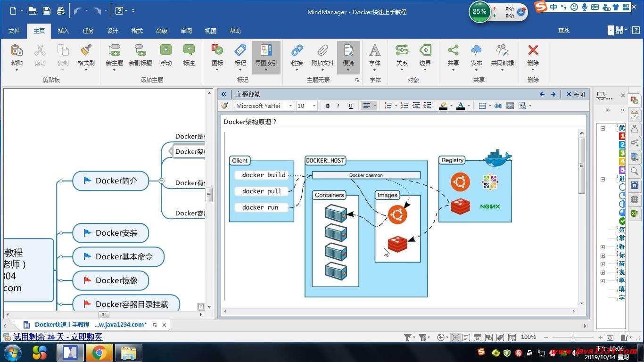Open the 文件 (File) menu

pos(14,31)
